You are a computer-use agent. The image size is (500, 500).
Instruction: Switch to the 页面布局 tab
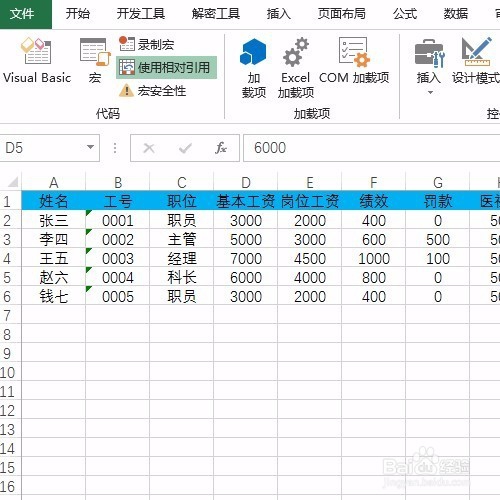pos(342,14)
